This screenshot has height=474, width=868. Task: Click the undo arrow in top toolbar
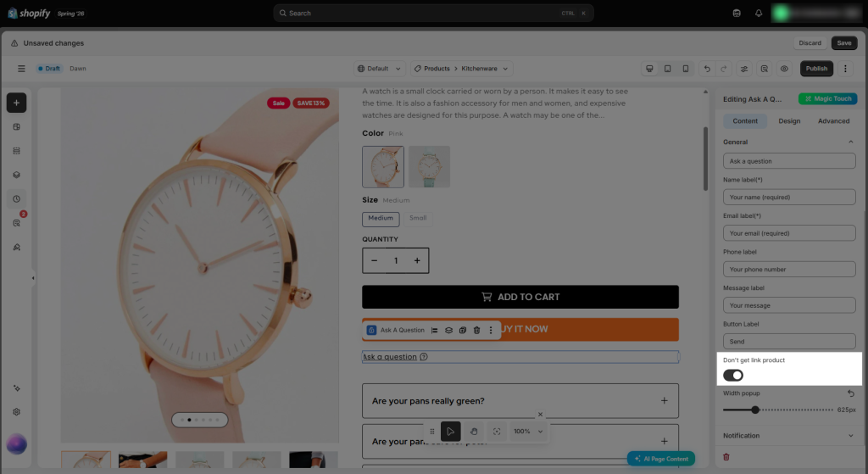707,69
